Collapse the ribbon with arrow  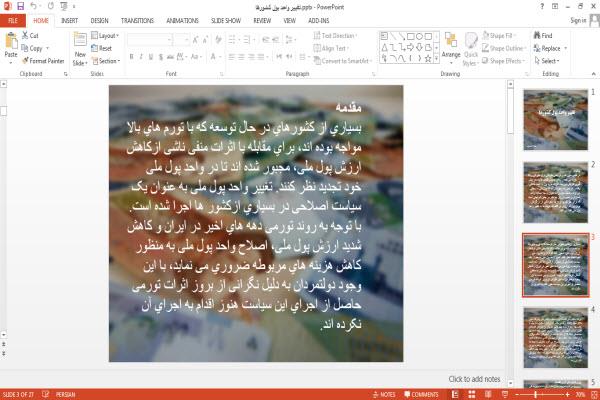[593, 74]
